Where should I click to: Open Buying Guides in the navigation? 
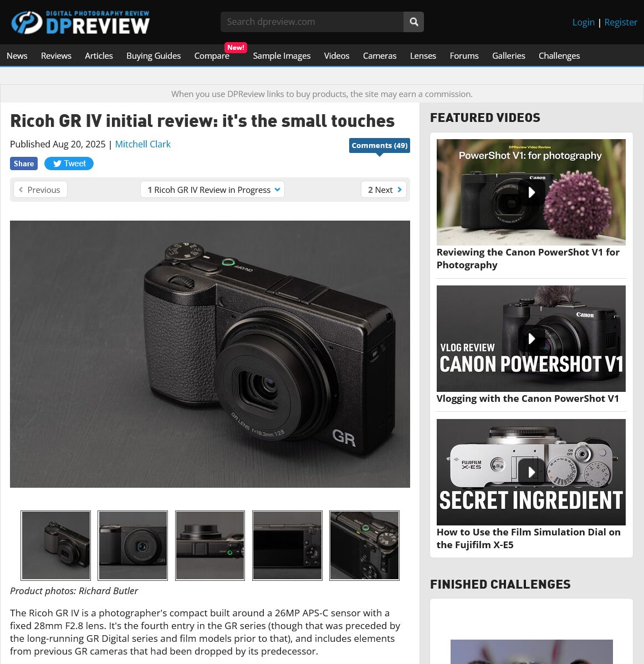pyautogui.click(x=154, y=55)
